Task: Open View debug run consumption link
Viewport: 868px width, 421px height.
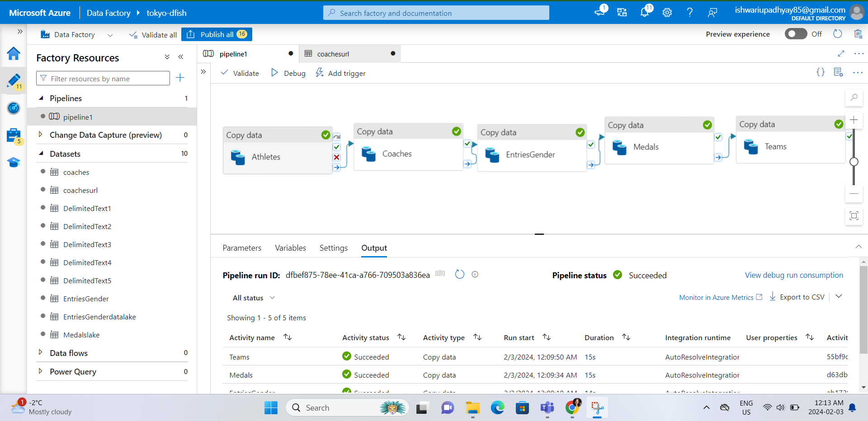Action: (x=794, y=275)
